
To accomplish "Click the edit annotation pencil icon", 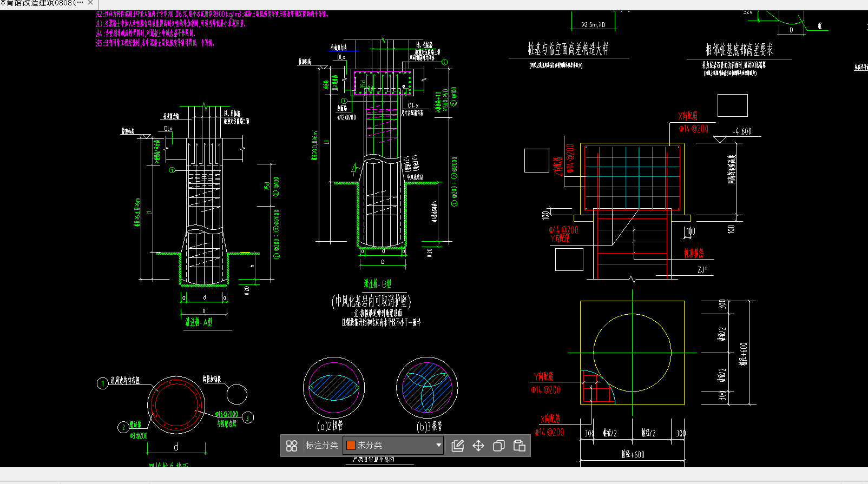I will 457,446.
